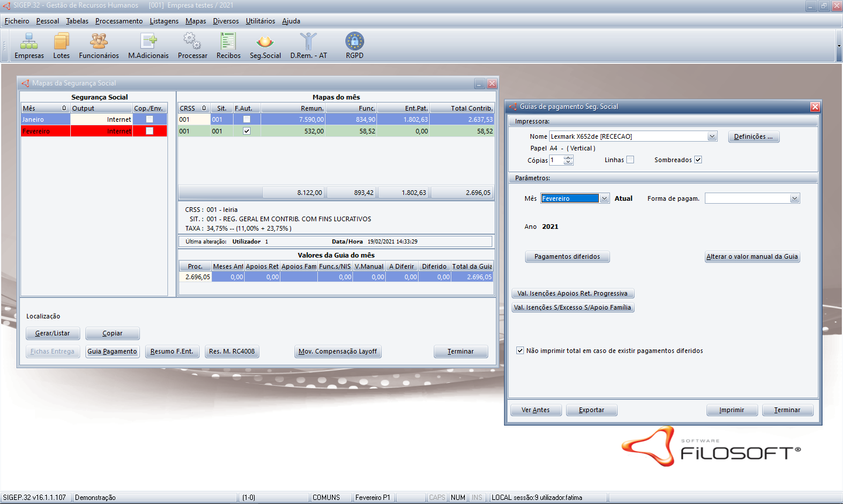Open the Processamento menu
Viewport: 843px width, 504px height.
(119, 21)
